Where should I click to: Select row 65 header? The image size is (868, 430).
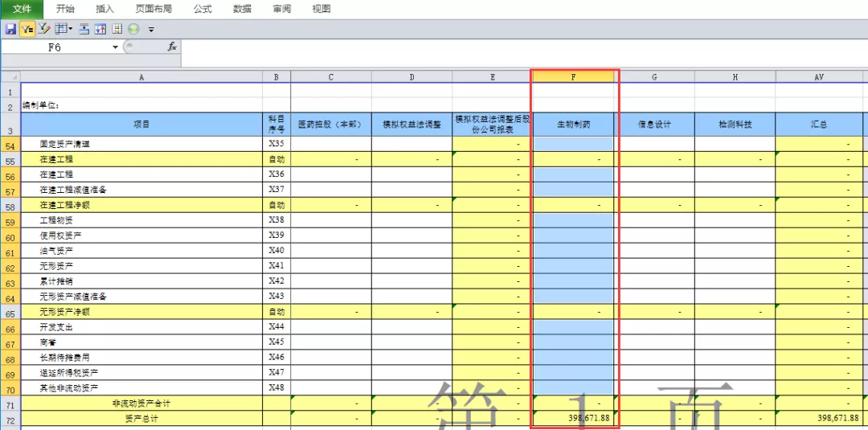pos(10,312)
